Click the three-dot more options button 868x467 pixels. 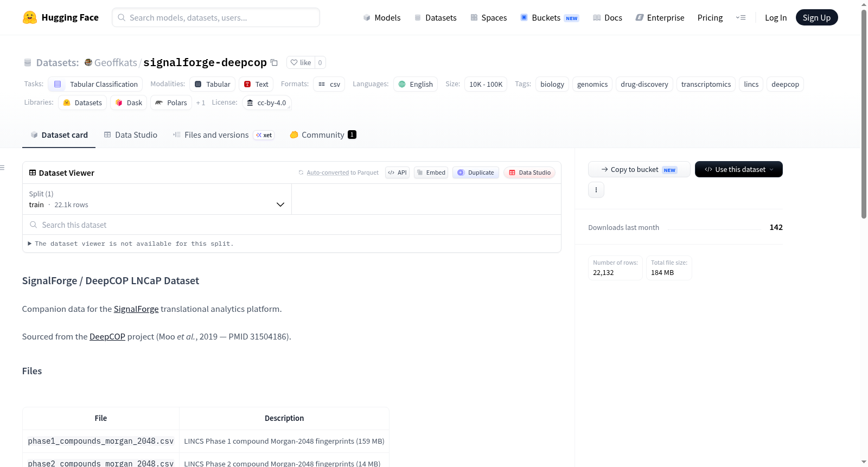click(596, 190)
